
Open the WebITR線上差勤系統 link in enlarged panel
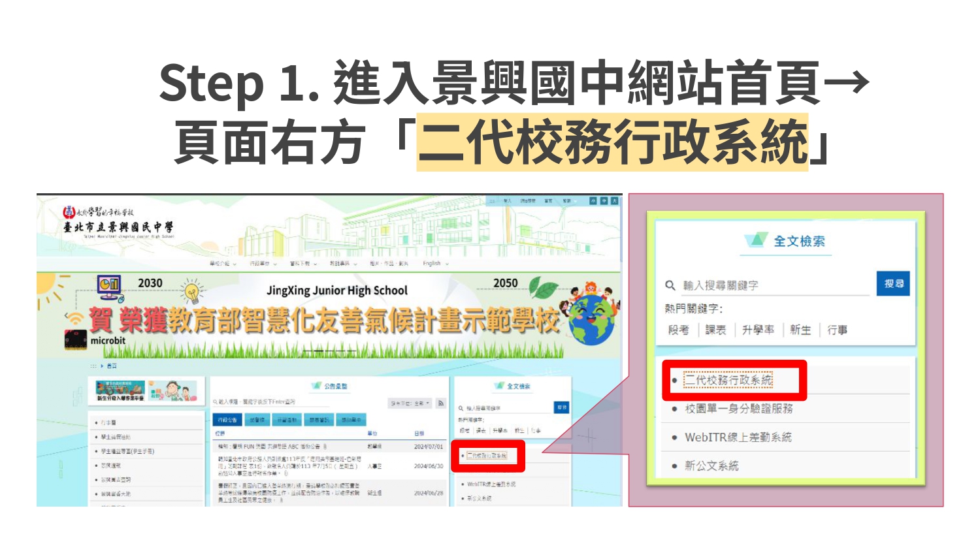click(x=738, y=437)
